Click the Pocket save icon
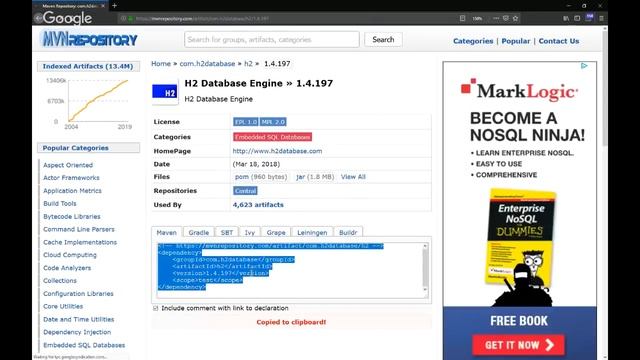The width and height of the screenshot is (640, 360). coord(506,18)
